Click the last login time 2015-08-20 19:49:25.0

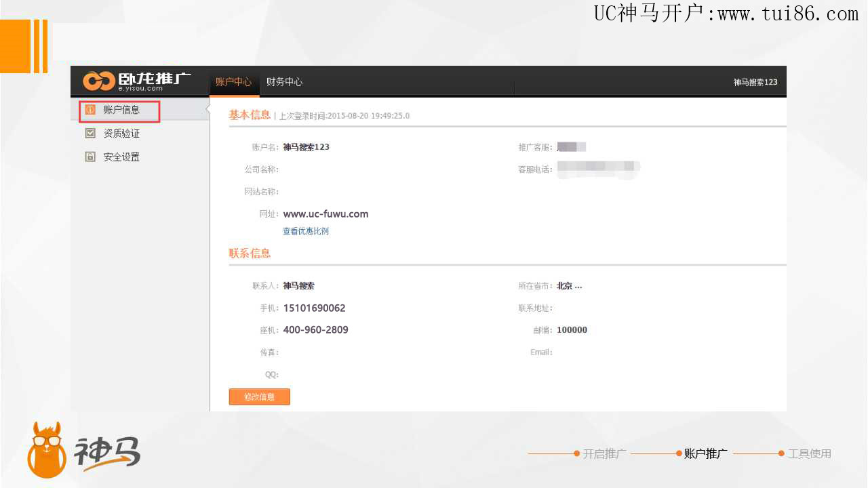coord(369,116)
